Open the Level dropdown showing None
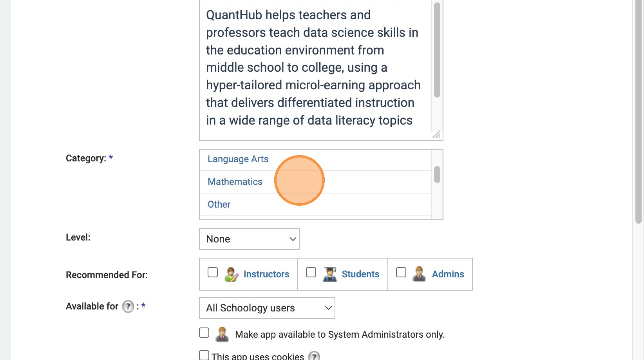The width and height of the screenshot is (644, 360). click(249, 239)
